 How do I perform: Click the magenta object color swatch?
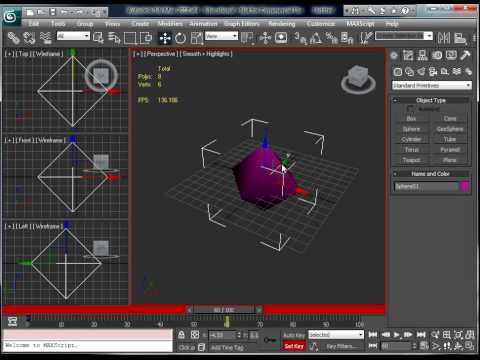click(465, 186)
